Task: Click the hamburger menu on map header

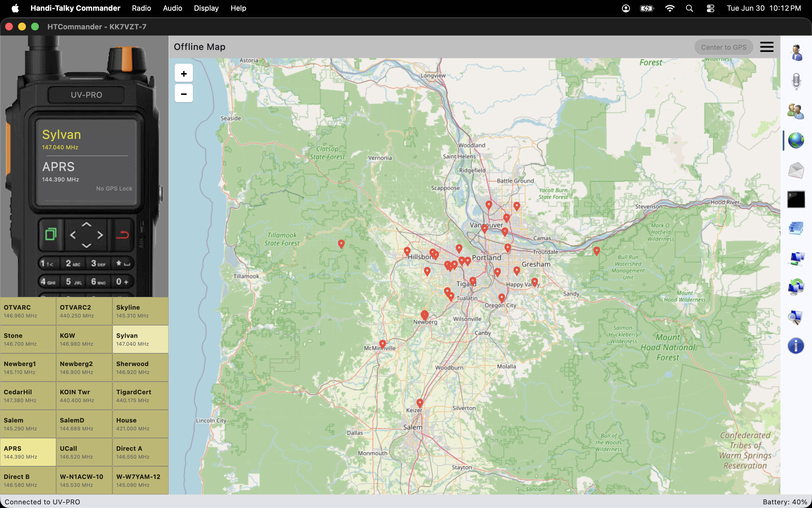Action: click(x=767, y=47)
